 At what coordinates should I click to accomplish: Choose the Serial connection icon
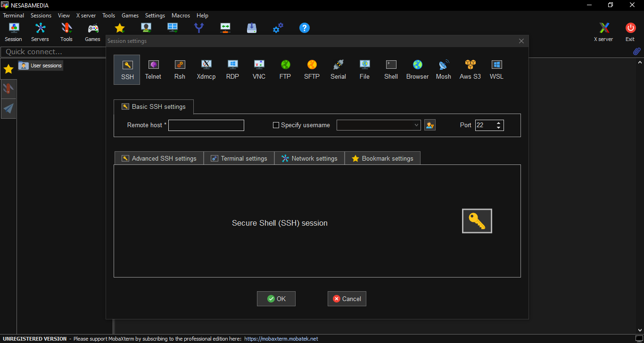pos(338,69)
